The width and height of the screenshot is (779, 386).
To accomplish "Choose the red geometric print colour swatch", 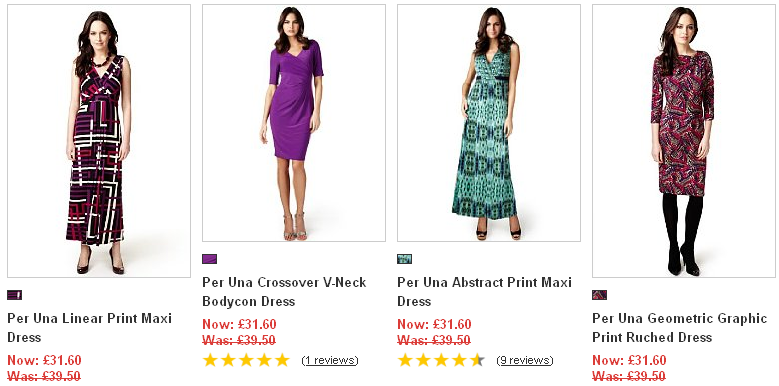I will click(x=600, y=295).
